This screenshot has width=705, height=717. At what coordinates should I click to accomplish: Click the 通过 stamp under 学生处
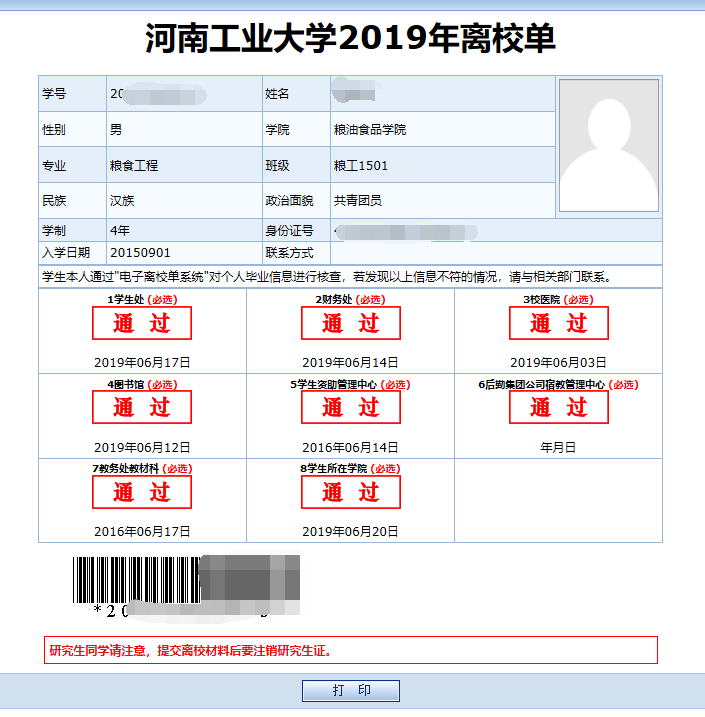point(142,323)
